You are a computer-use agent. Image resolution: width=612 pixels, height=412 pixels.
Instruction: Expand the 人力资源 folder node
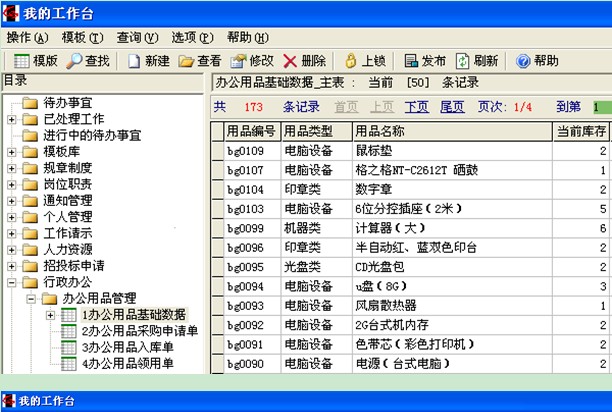pos(11,250)
